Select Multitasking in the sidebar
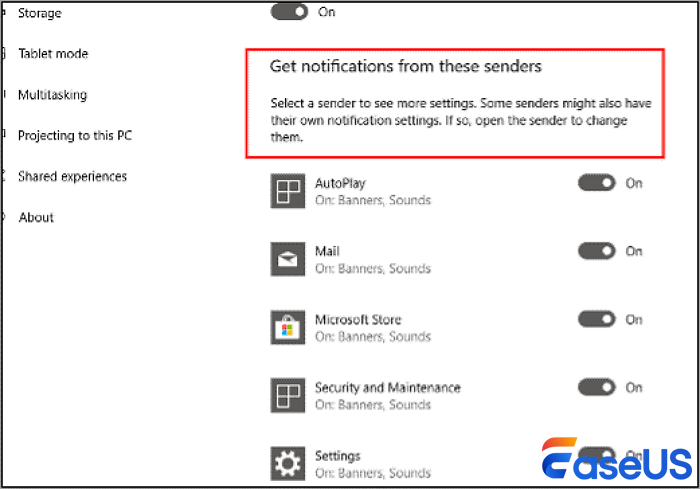The height and width of the screenshot is (489, 700). [x=52, y=95]
